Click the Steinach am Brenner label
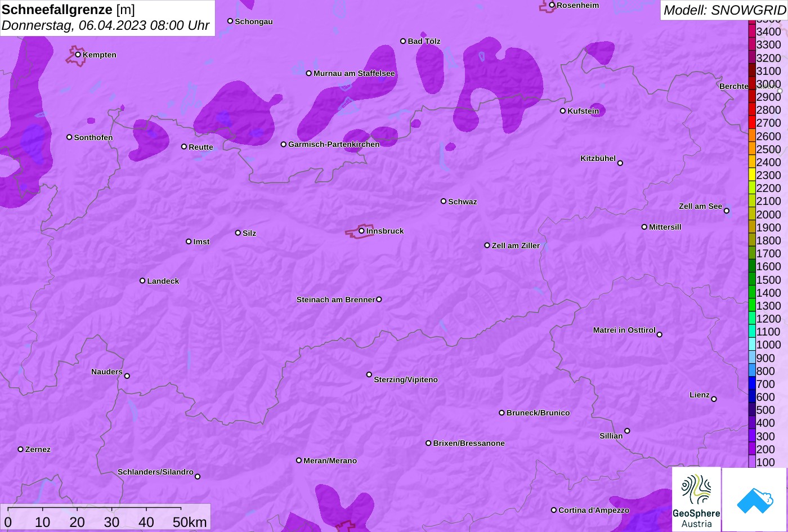Viewport: 788px width, 532px height. (335, 299)
